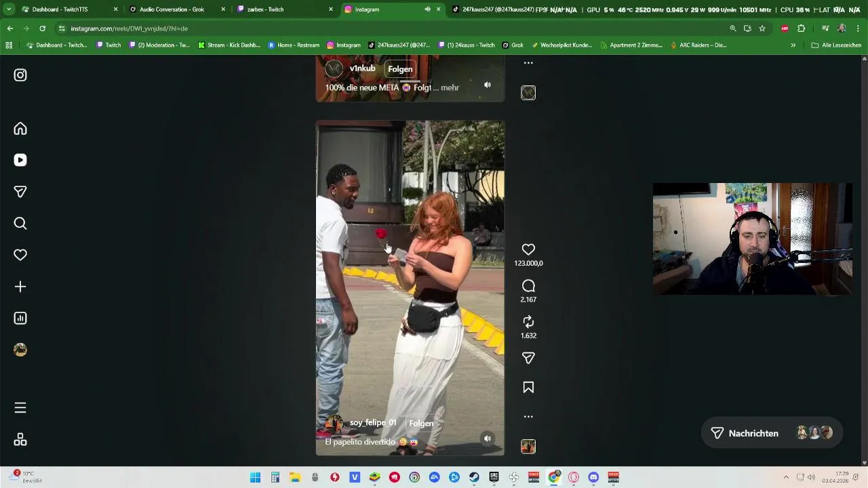Open the browser zoom magnifier icon

coord(732,28)
